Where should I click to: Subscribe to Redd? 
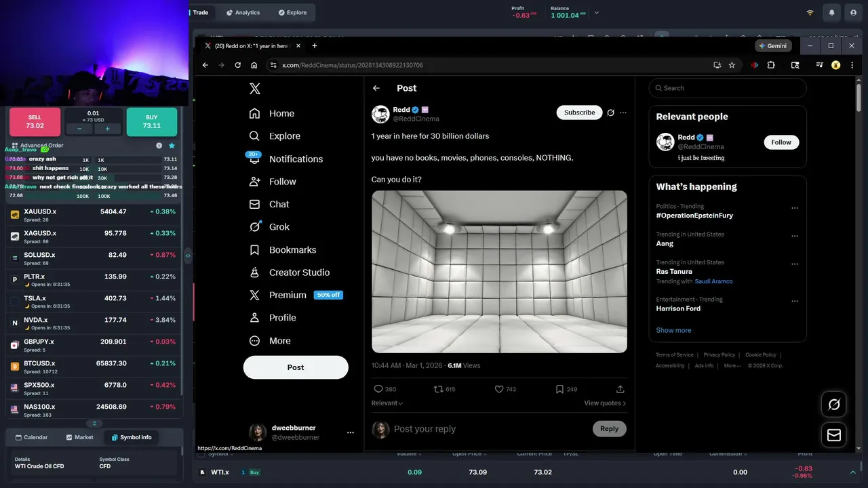(580, 113)
